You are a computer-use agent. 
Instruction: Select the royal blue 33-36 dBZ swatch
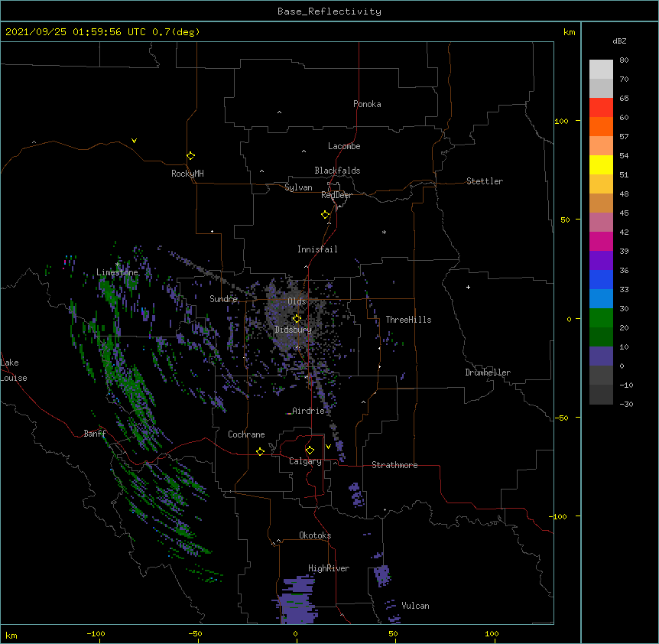coord(601,279)
